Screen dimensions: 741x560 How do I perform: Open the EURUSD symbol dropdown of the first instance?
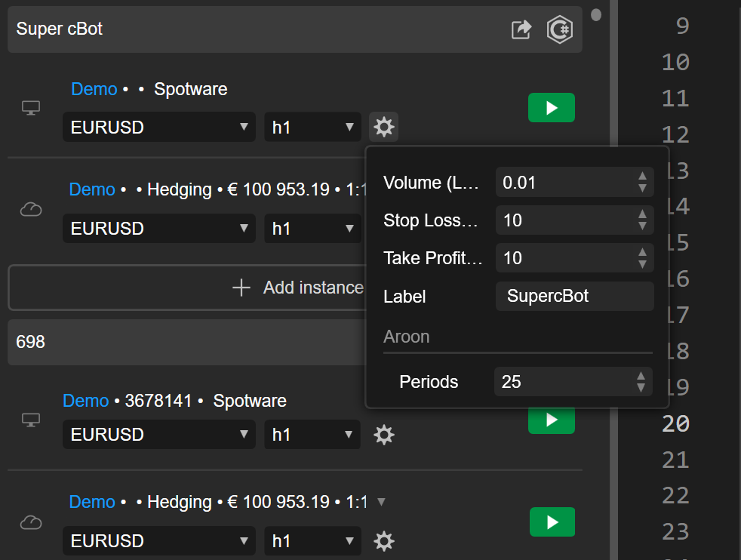pos(158,127)
